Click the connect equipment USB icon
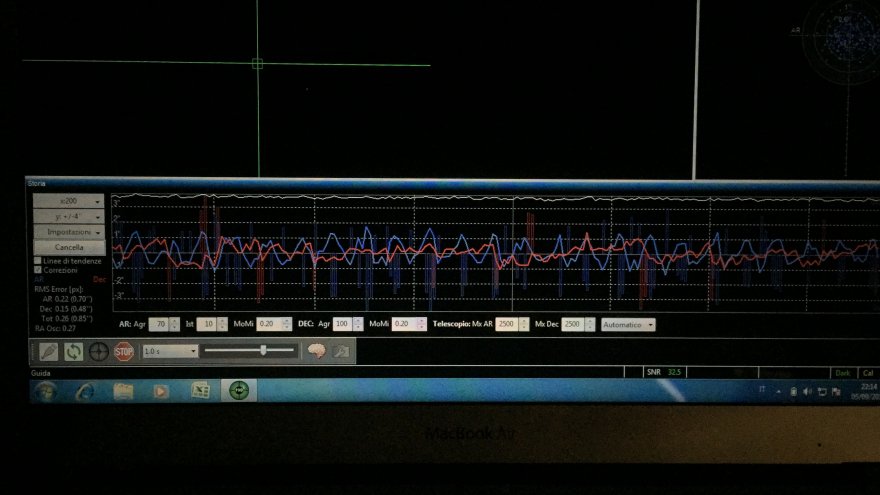The image size is (880, 495). point(47,352)
